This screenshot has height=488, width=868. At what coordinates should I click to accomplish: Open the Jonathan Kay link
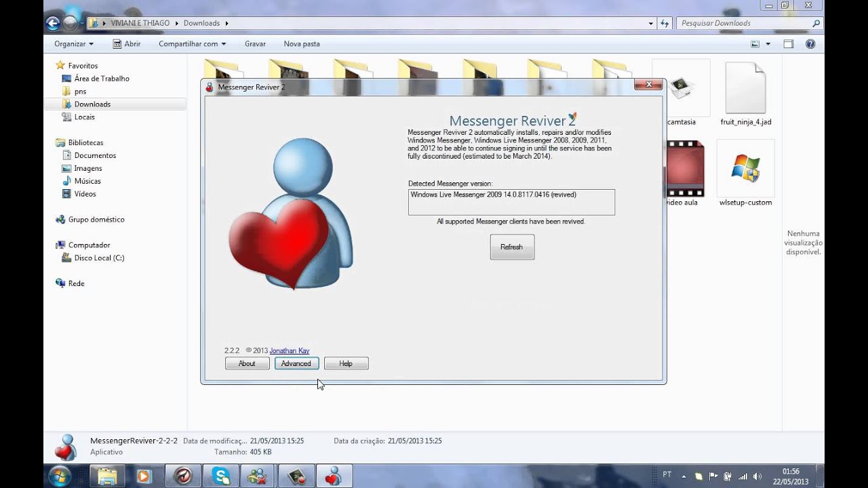coord(290,350)
